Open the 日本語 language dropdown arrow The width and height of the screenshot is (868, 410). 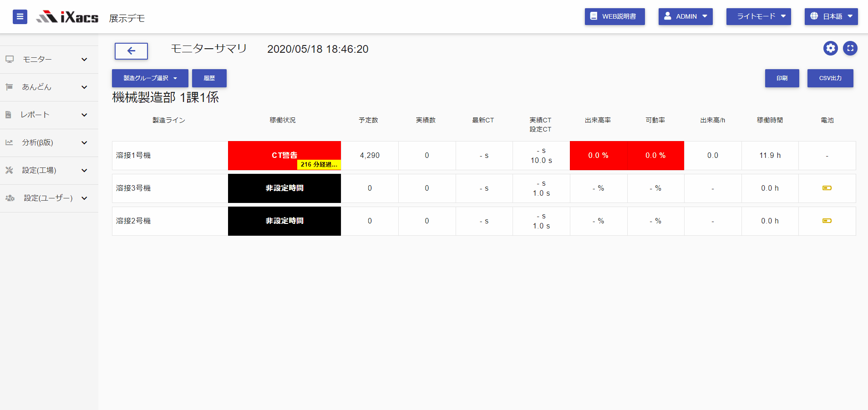(850, 16)
